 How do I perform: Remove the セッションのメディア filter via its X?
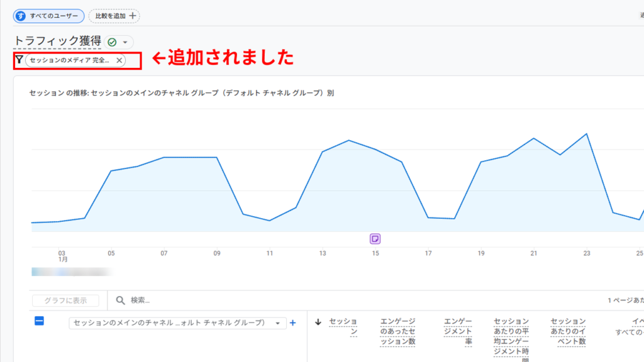(119, 60)
